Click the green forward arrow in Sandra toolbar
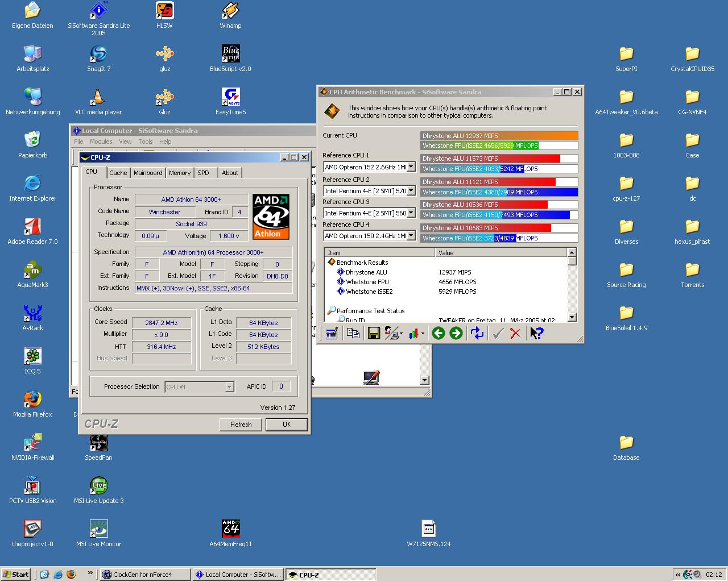This screenshot has height=582, width=728. (456, 334)
